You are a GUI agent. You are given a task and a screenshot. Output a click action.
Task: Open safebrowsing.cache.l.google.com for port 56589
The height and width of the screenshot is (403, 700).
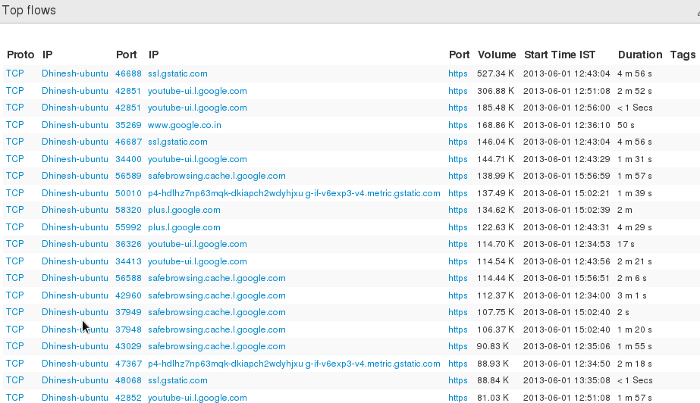tap(217, 176)
